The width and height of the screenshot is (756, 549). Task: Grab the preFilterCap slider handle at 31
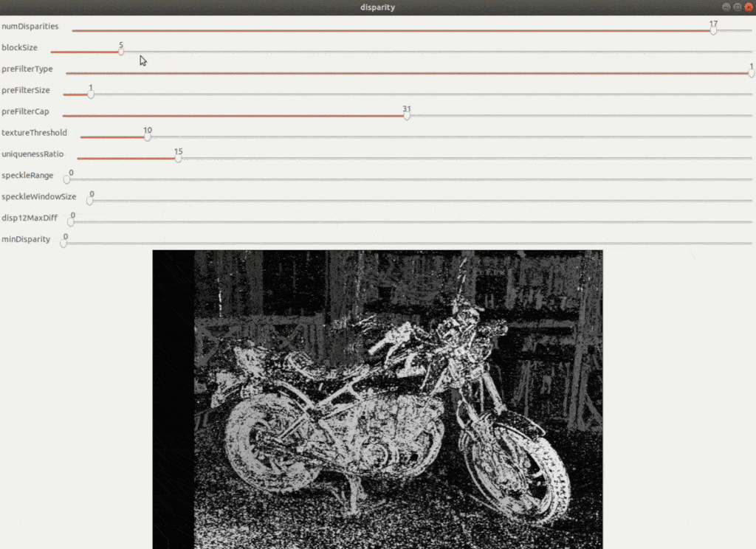coord(407,116)
